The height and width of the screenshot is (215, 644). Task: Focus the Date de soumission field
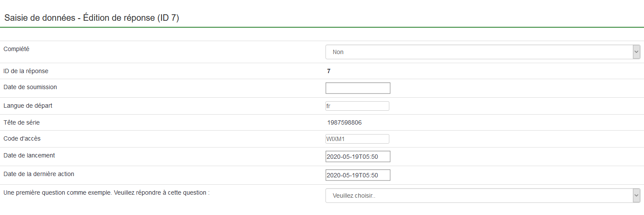pyautogui.click(x=358, y=88)
